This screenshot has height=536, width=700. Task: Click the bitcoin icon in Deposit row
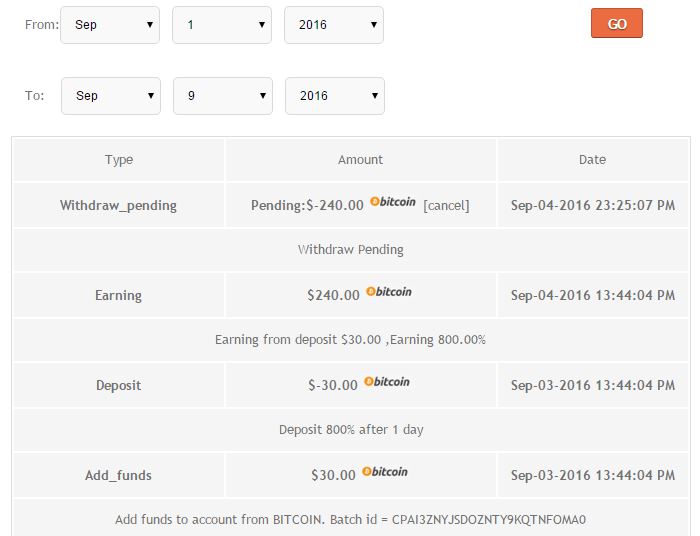pos(386,382)
